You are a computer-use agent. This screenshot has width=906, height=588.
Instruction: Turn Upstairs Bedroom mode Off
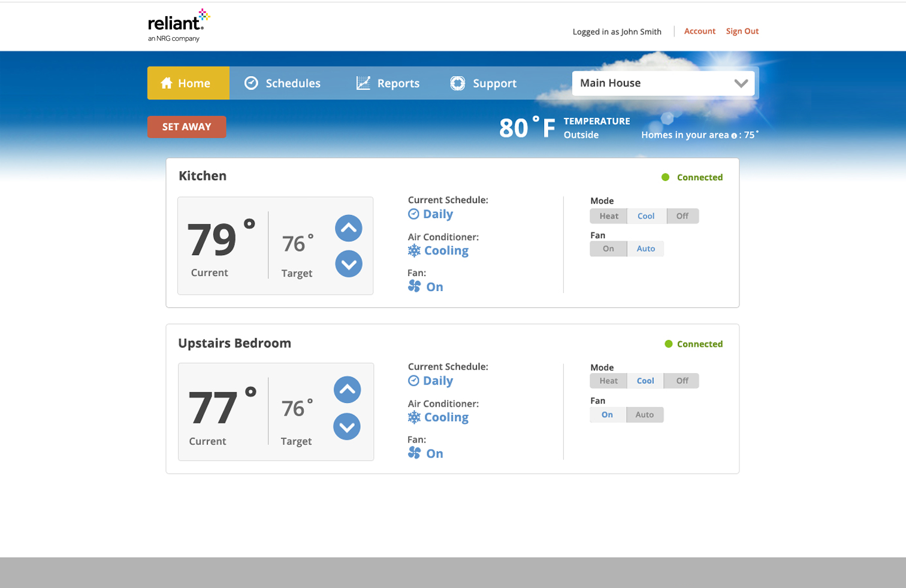(681, 380)
